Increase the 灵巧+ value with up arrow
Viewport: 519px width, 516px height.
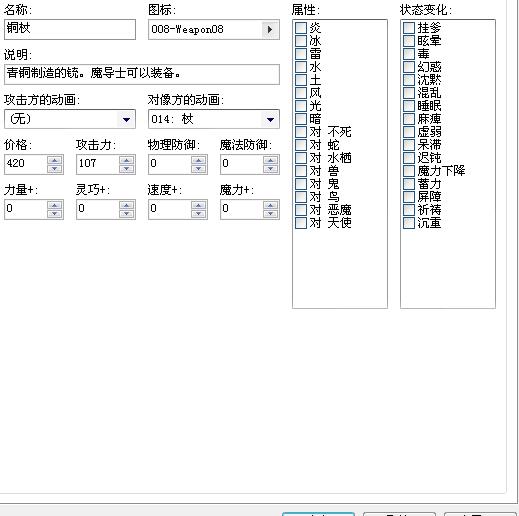click(x=127, y=205)
